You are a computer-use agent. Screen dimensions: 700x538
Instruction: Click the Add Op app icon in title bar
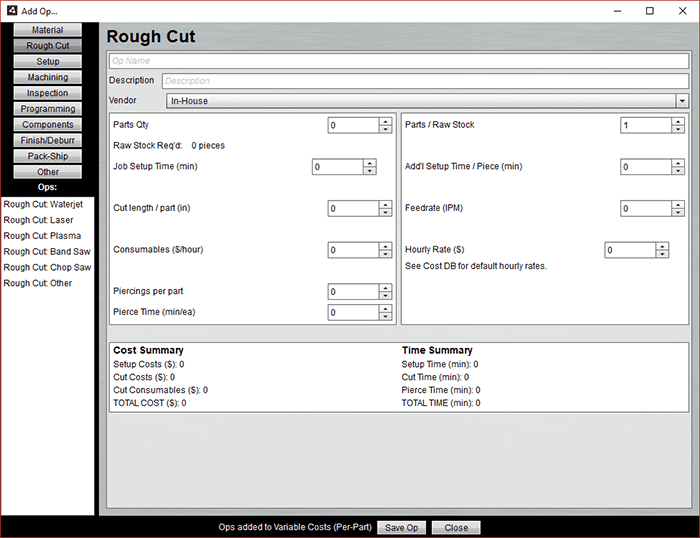pos(12,11)
